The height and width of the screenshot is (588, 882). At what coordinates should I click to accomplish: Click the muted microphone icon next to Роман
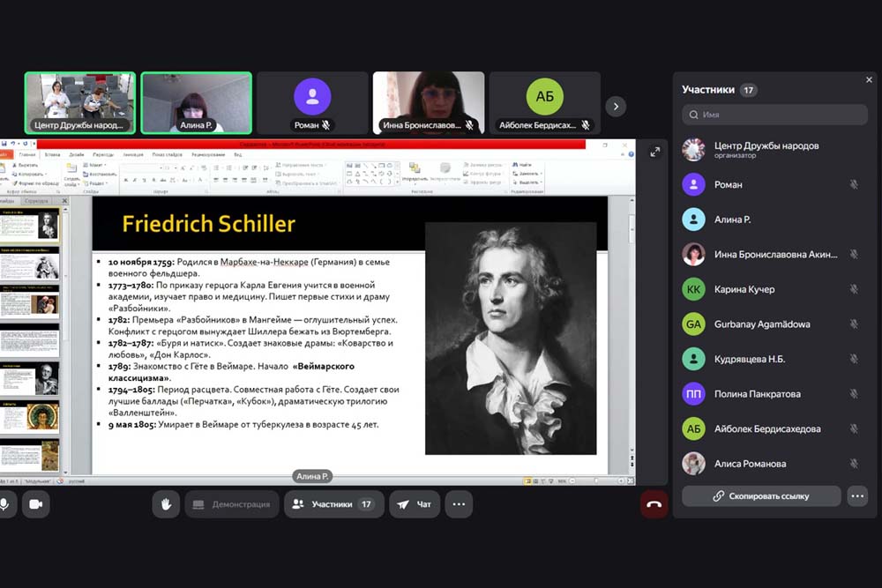tap(854, 184)
